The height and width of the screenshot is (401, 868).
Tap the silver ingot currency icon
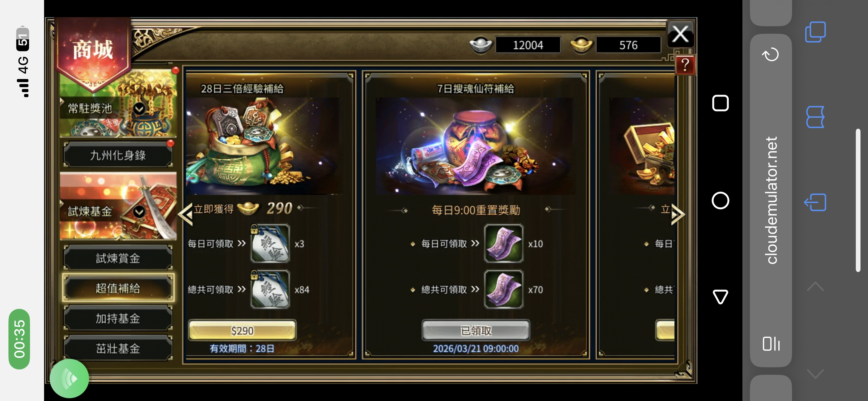pyautogui.click(x=481, y=45)
